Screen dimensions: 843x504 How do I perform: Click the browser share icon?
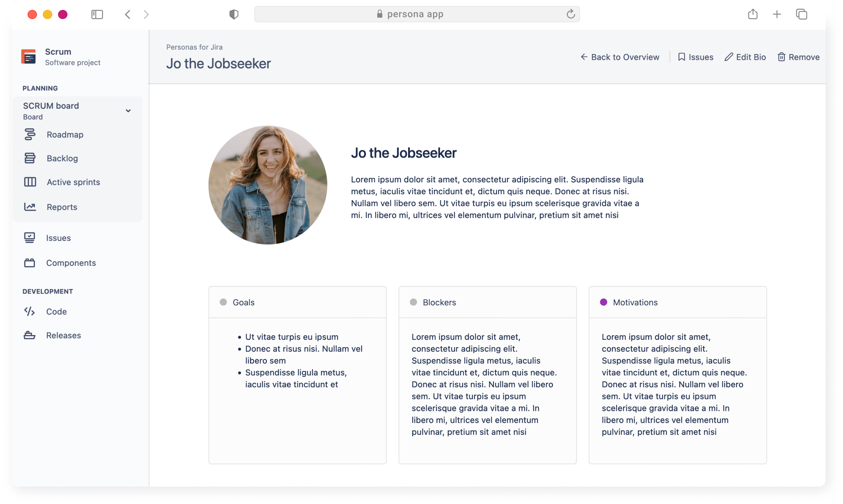tap(753, 15)
